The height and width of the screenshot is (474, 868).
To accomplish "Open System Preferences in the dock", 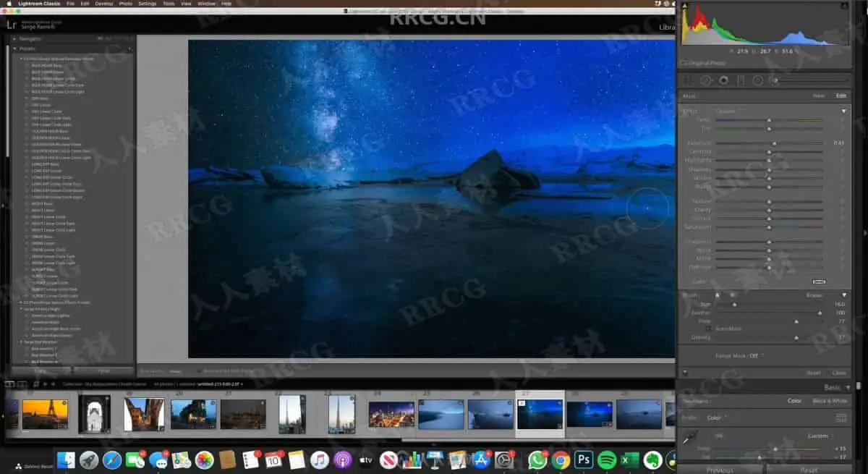I will tap(504, 460).
